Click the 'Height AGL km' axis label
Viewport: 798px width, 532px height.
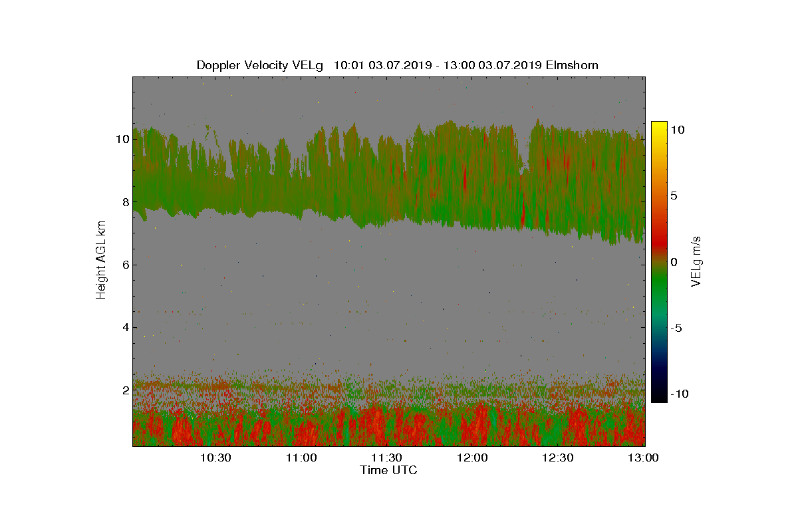[101, 261]
